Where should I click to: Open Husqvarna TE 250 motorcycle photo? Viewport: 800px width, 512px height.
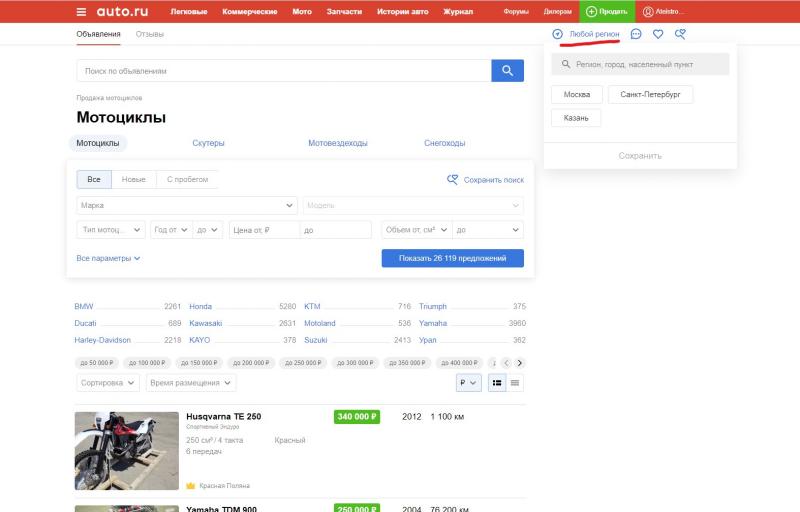[127, 451]
